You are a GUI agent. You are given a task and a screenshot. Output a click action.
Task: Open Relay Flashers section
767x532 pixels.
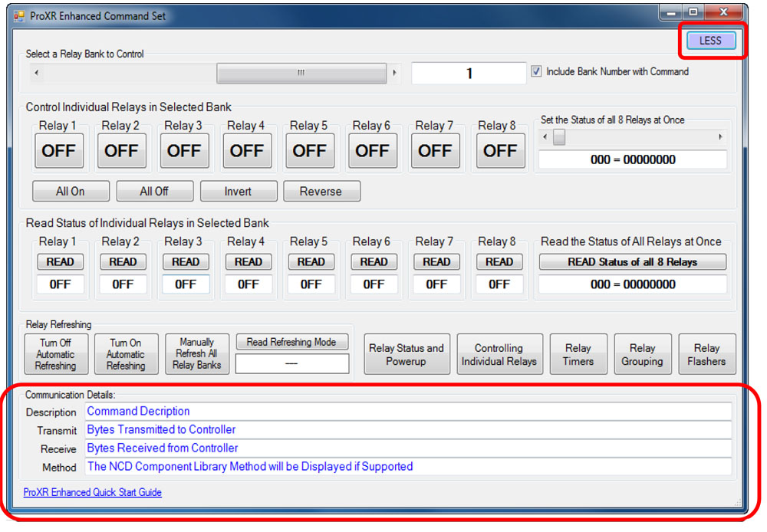click(707, 354)
